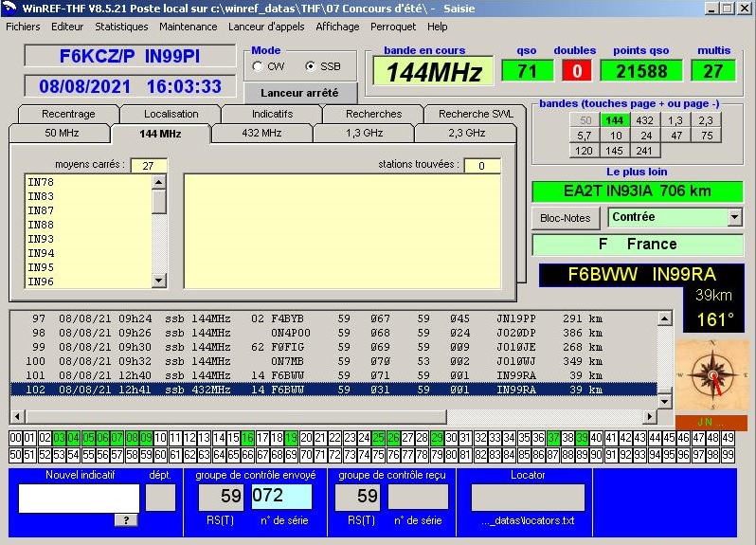Switch to the 50 MHz tab
Screen dimensions: 756x545
coord(62,133)
